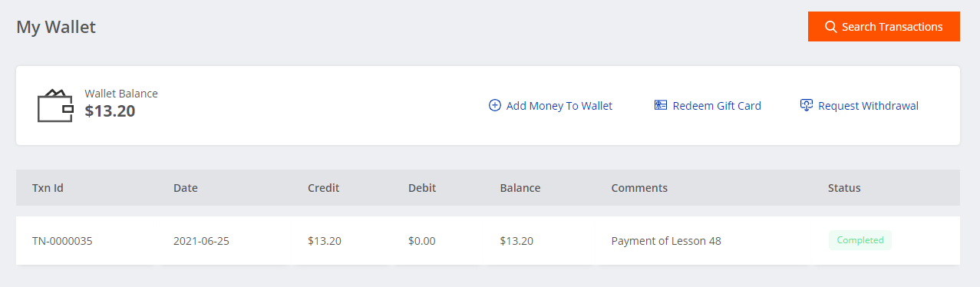Click the Debit column header
The width and height of the screenshot is (980, 287).
point(422,188)
